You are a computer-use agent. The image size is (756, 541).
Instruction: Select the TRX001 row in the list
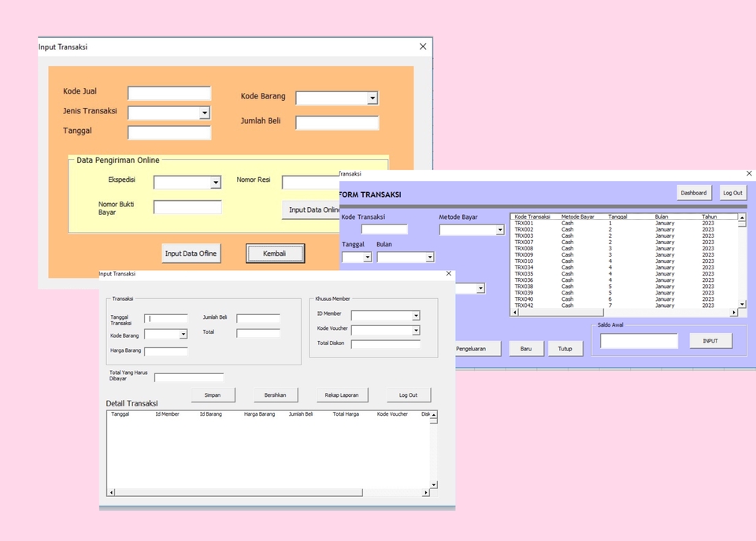click(x=624, y=223)
